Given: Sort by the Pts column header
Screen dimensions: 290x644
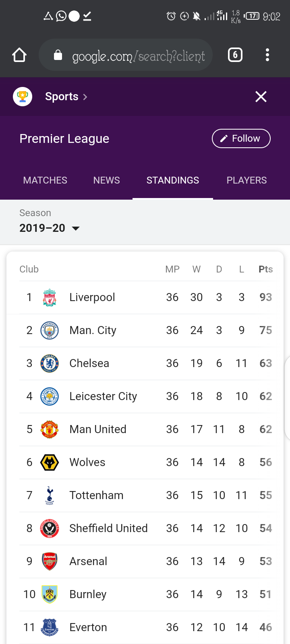Looking at the screenshot, I should pyautogui.click(x=265, y=269).
